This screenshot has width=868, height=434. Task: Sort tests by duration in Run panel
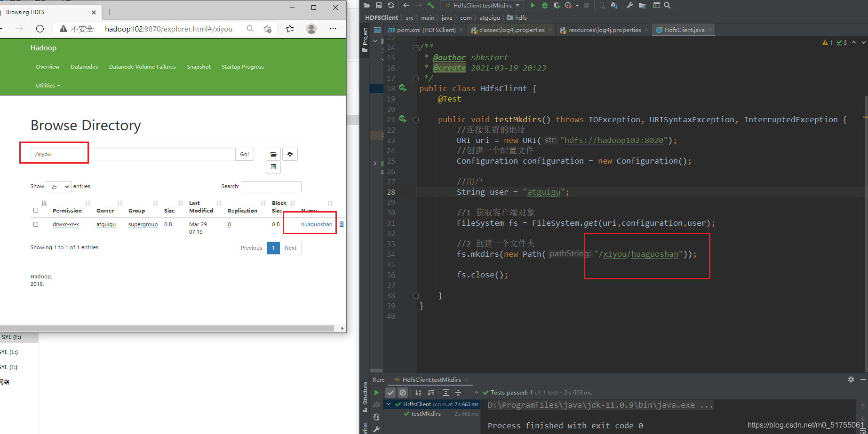pos(431,393)
